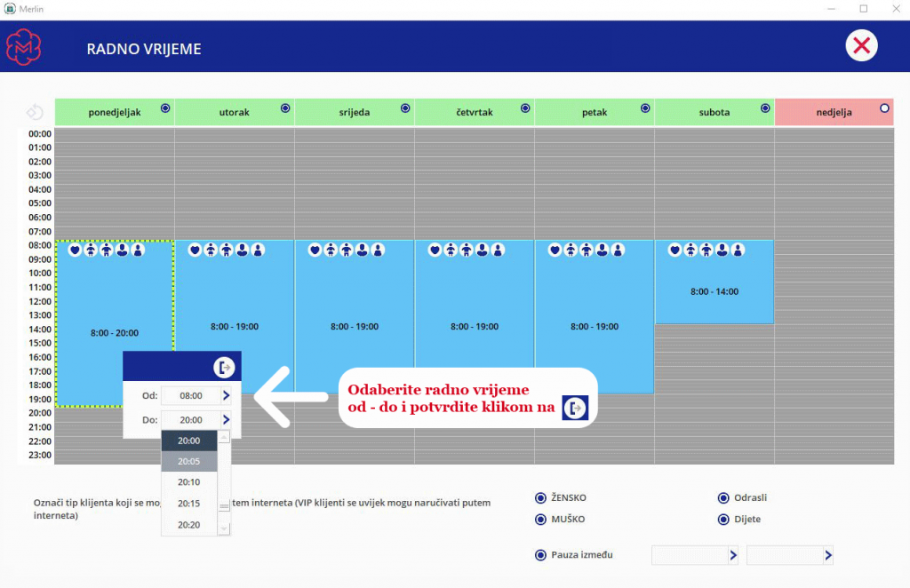This screenshot has width=910, height=588.
Task: Click the Do field showing 20:00
Action: point(191,420)
